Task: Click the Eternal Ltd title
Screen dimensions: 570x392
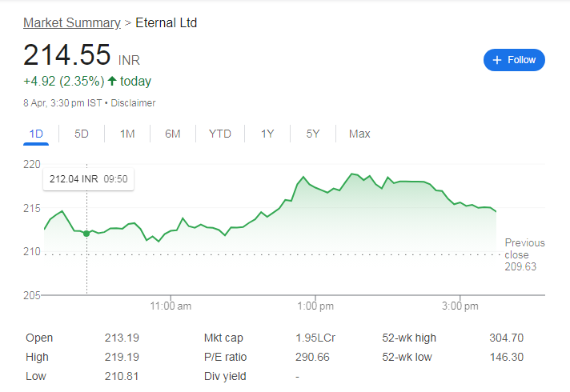Action: (x=167, y=23)
